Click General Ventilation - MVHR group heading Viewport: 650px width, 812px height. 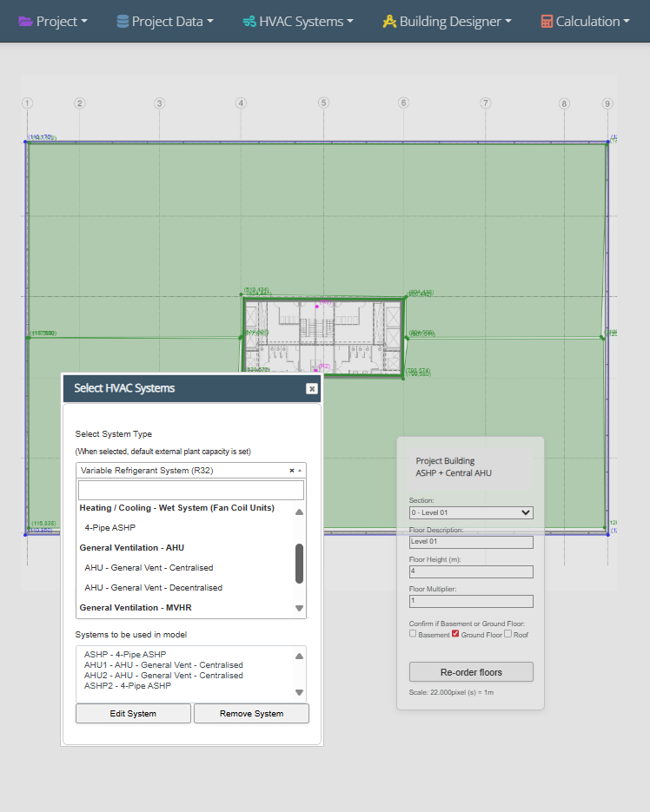pyautogui.click(x=136, y=607)
